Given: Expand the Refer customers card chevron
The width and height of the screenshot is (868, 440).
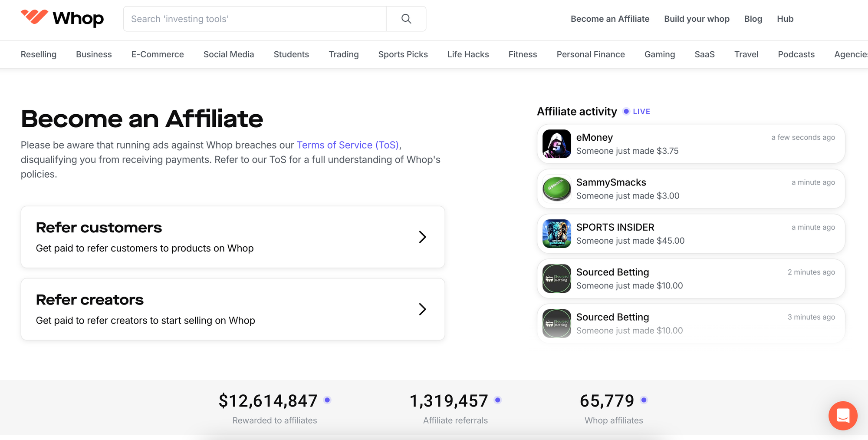Looking at the screenshot, I should tap(422, 237).
